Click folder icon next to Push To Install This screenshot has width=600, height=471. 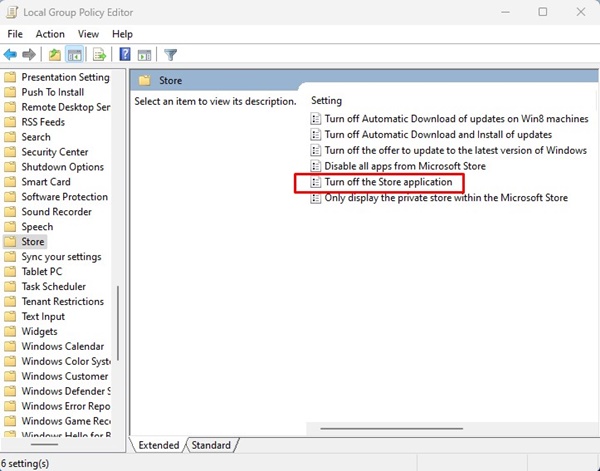point(10,92)
